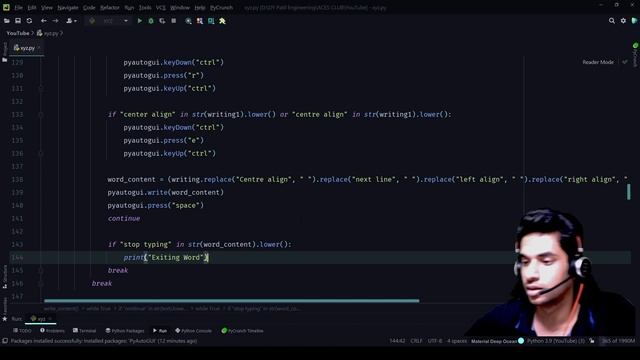Viewport: 640px width, 360px height.
Task: Open the View menu
Action: point(47,8)
